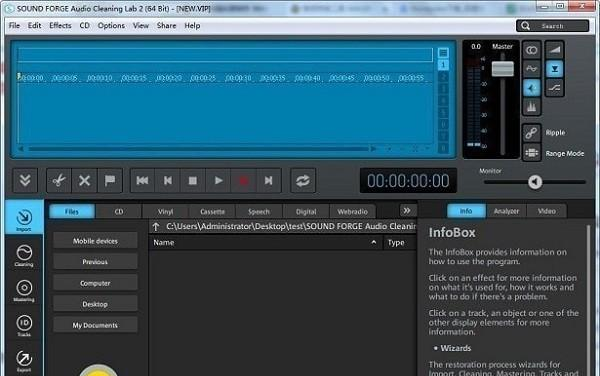Stop playback with the stop button
Viewport: 600px width, 376px height.
point(192,181)
